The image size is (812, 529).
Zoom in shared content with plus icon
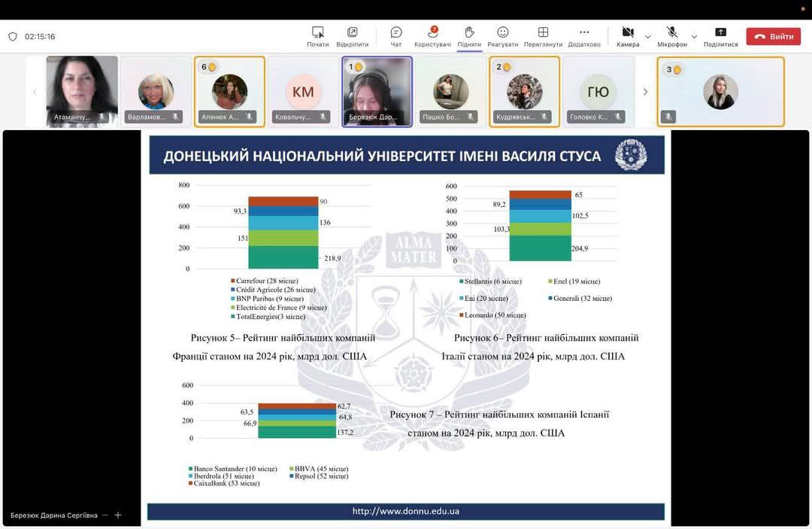pyautogui.click(x=118, y=515)
